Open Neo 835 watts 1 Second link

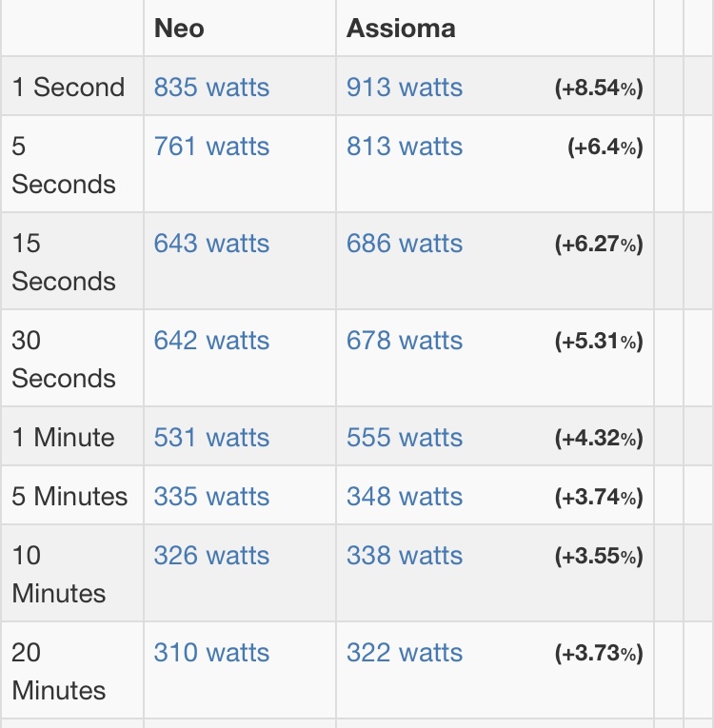click(x=211, y=87)
